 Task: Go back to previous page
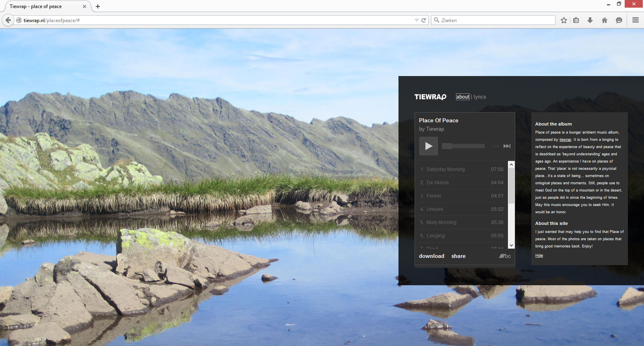[x=8, y=20]
